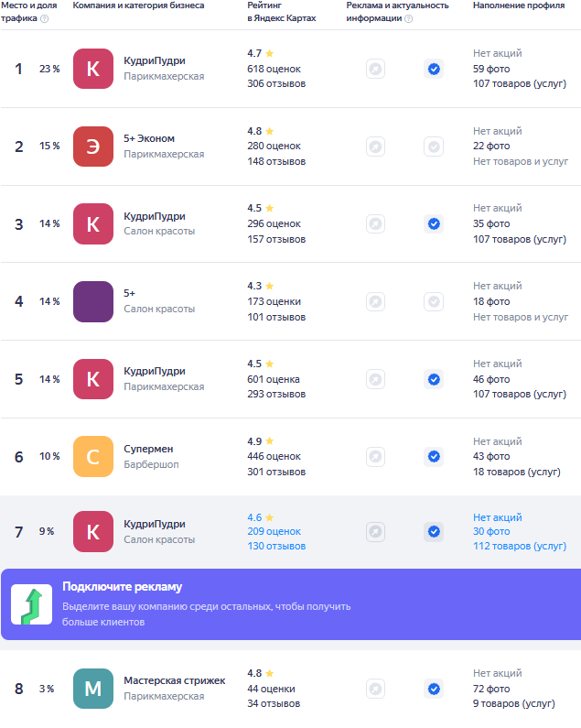Click the advertising compass icon in the 5+ Эконом row
Screen dimensions: 581x728
point(375,147)
